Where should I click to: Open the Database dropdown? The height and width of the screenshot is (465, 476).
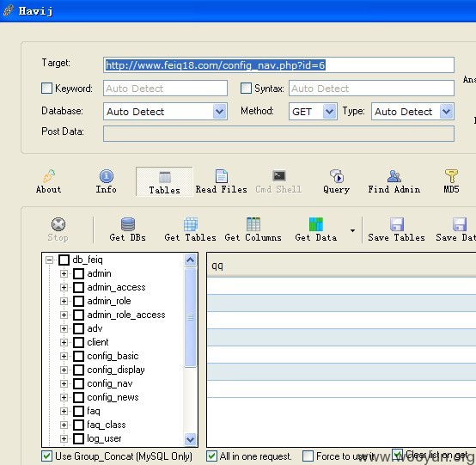click(x=219, y=112)
